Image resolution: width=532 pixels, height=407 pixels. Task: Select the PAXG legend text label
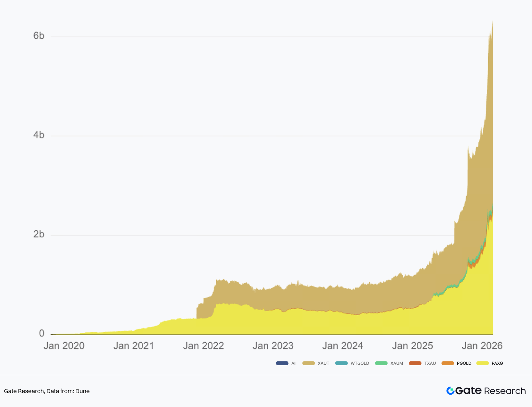[497, 363]
